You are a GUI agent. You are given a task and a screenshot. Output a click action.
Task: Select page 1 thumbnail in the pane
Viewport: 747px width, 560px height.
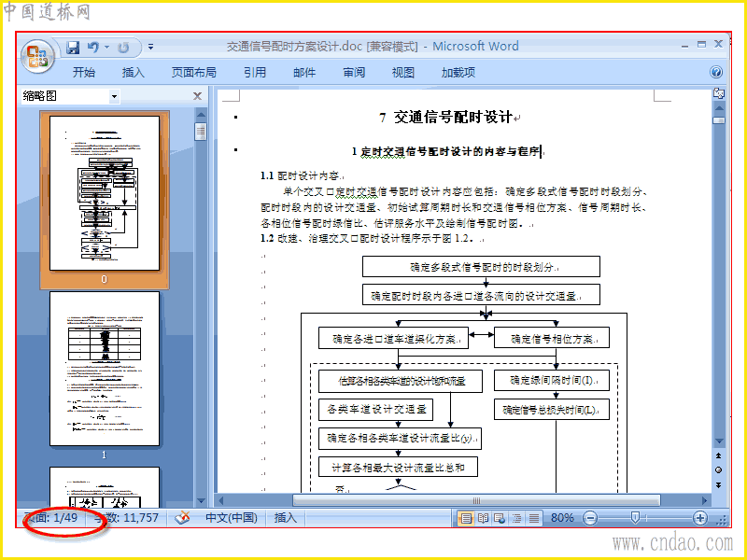click(x=105, y=369)
